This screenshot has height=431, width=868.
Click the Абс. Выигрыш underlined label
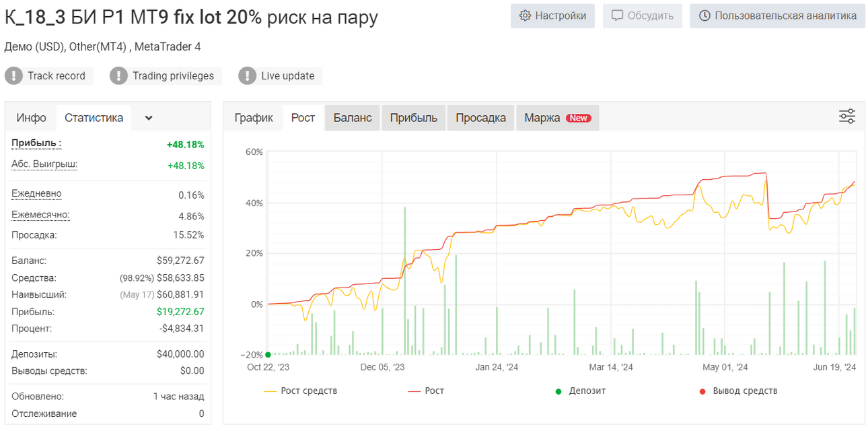44,164
